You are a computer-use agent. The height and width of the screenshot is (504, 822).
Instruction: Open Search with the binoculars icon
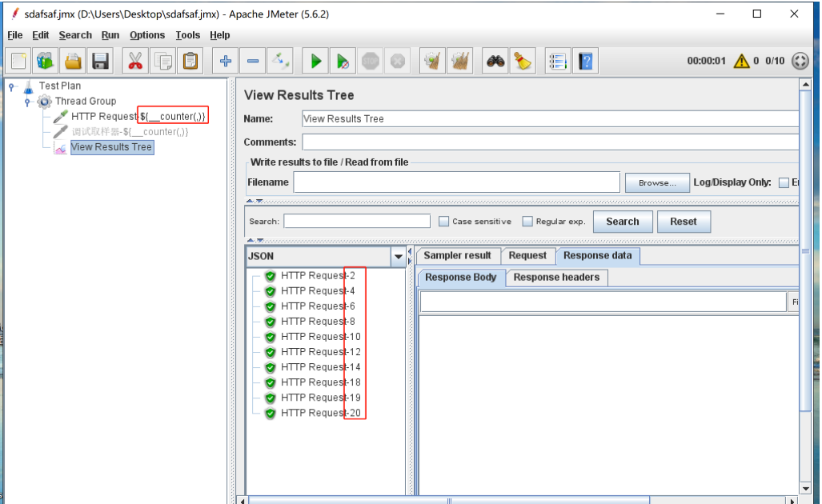495,62
